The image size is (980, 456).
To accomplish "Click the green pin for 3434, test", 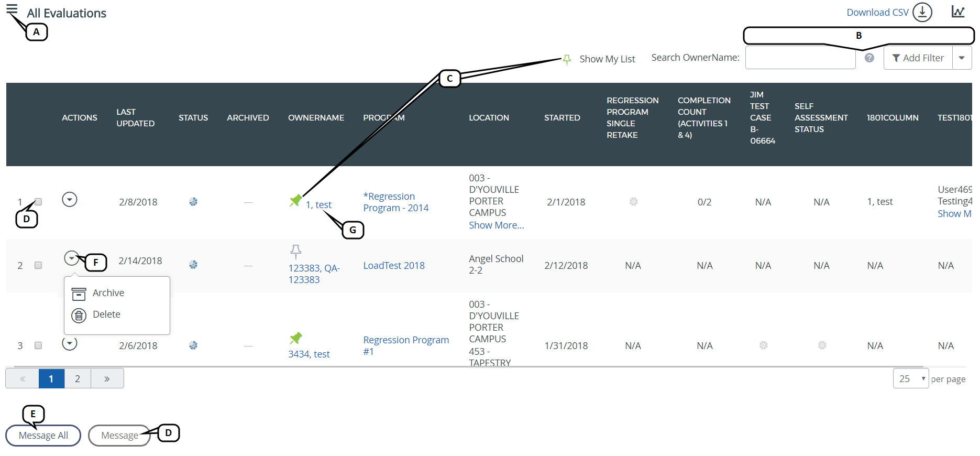I will point(295,338).
